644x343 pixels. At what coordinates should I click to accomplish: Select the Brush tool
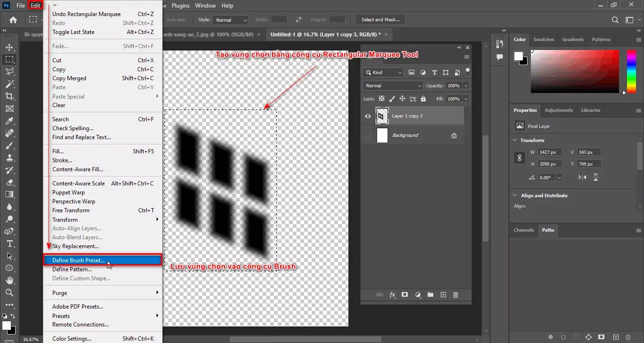pos(9,146)
